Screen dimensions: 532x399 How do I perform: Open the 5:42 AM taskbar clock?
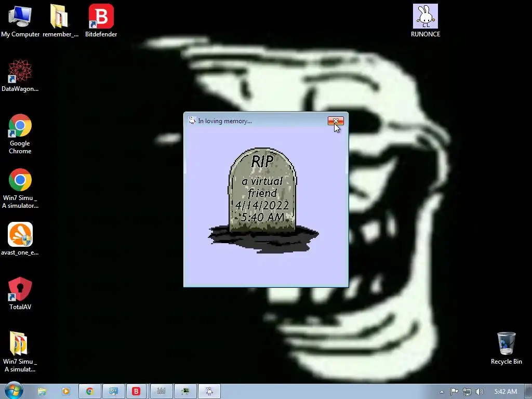click(x=506, y=392)
